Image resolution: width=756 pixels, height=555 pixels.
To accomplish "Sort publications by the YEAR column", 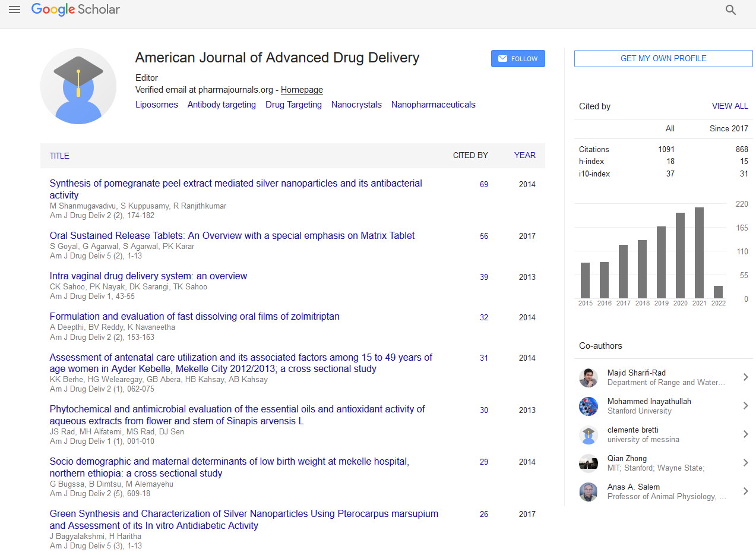I will [x=524, y=155].
